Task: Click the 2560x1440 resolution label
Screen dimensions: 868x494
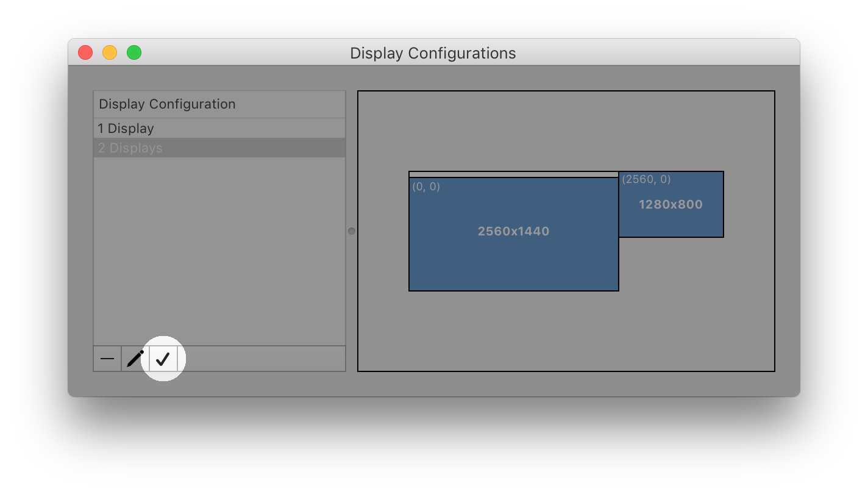Action: [513, 231]
